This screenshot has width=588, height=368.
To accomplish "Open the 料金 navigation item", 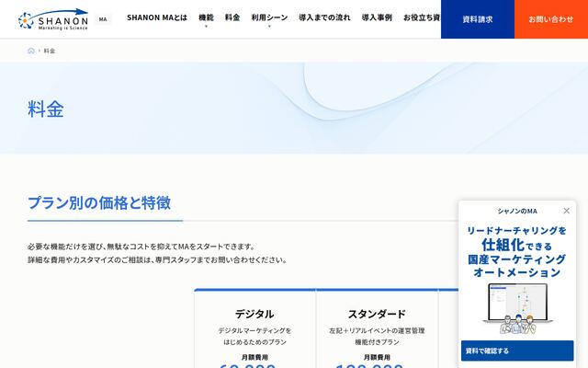I will (232, 17).
